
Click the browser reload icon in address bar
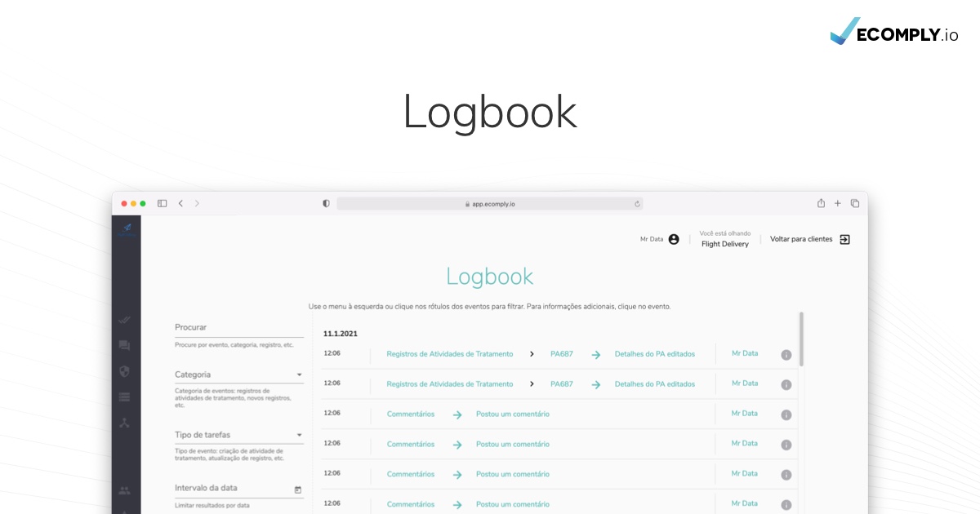point(637,203)
